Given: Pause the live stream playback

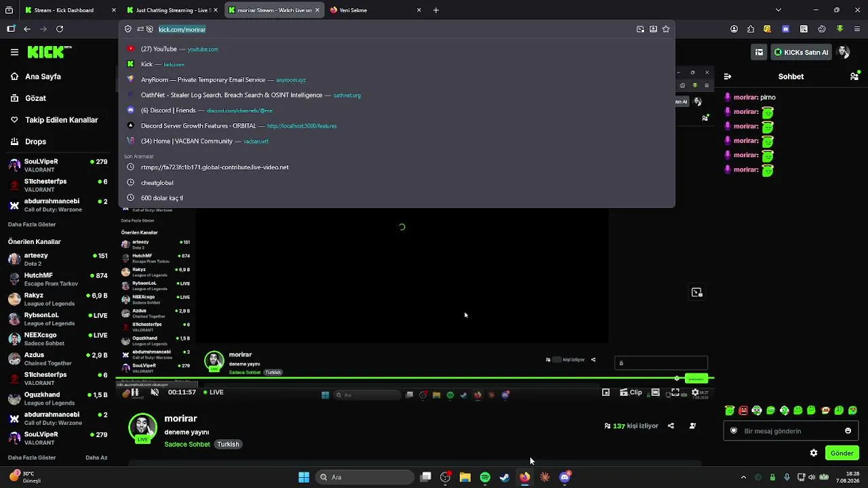Looking at the screenshot, I should pos(135,392).
